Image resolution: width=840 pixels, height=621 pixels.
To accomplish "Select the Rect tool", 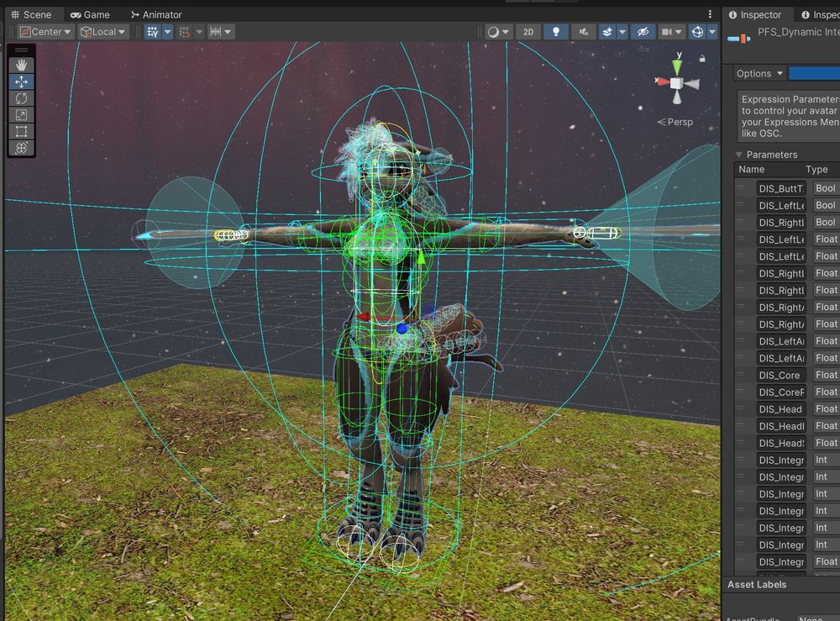I will click(22, 131).
